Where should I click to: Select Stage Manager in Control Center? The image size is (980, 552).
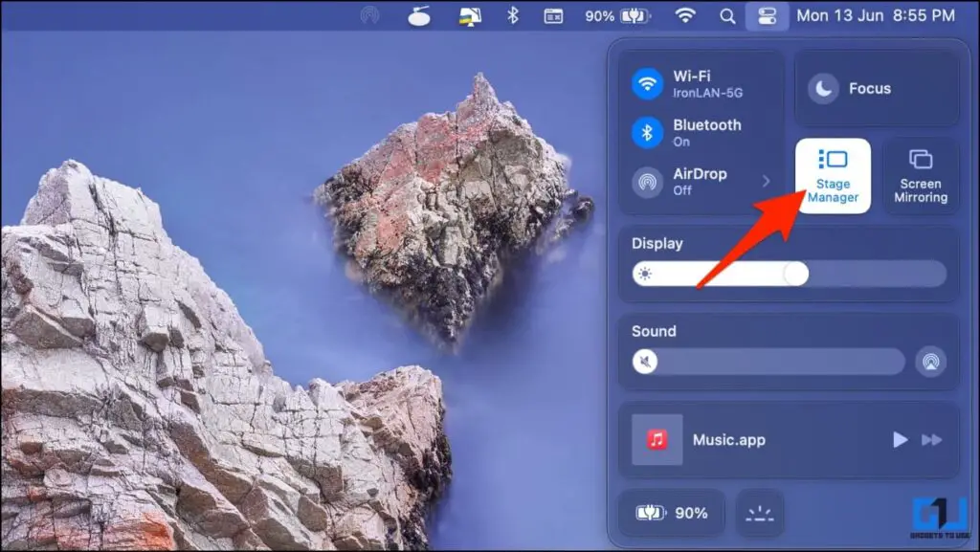click(x=832, y=176)
